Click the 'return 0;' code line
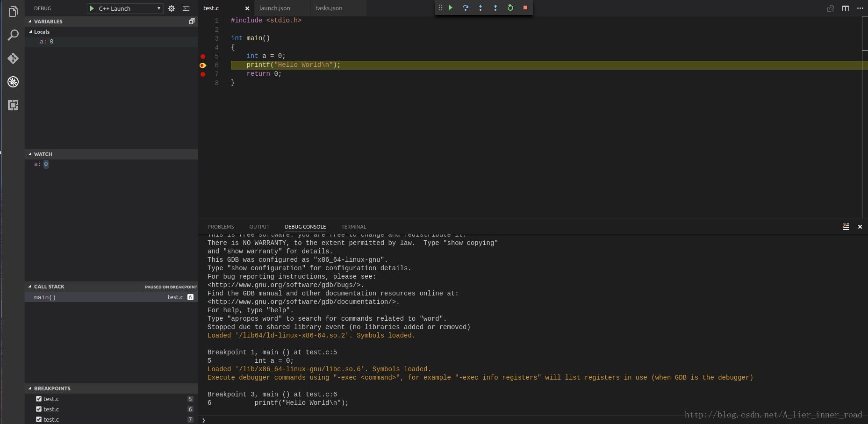 pos(264,74)
